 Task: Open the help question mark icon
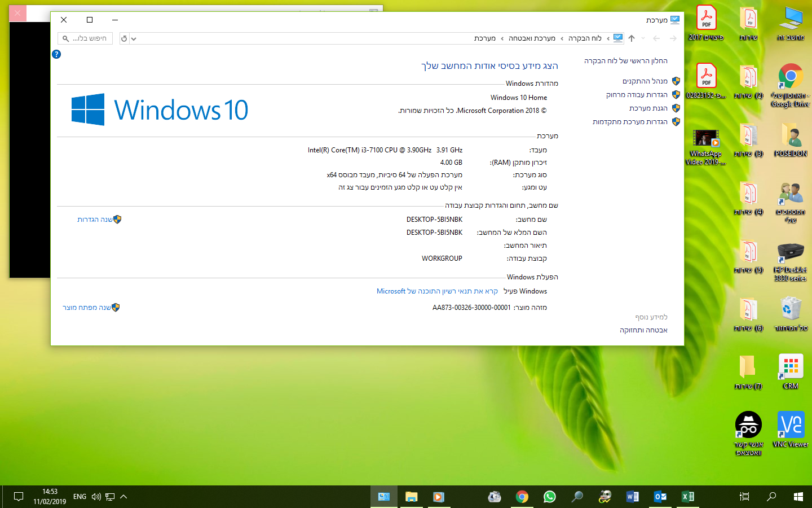coord(56,54)
